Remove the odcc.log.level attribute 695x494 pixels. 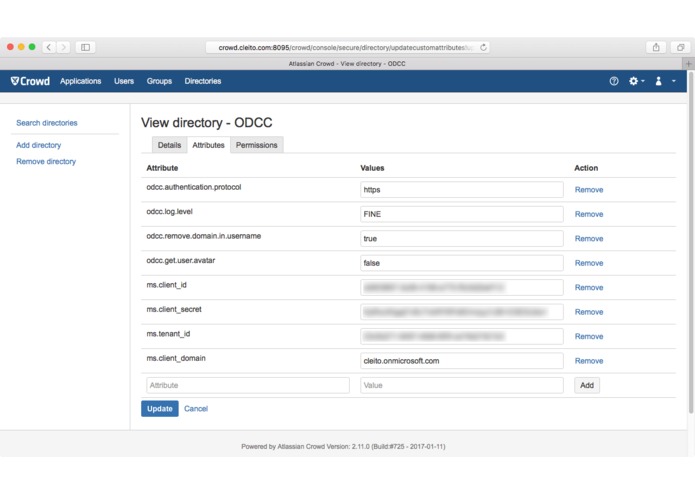click(589, 214)
